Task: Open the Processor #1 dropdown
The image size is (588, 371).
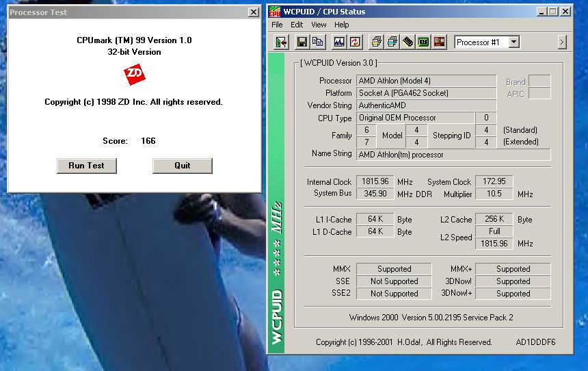Action: point(514,42)
